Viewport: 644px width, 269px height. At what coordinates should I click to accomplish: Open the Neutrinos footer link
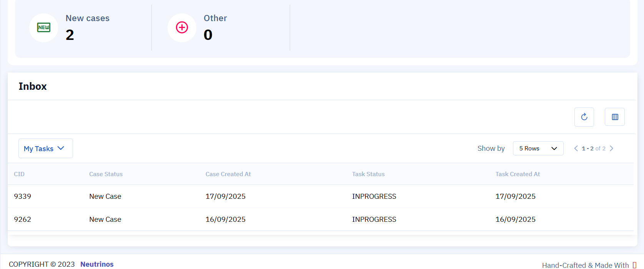point(97,264)
